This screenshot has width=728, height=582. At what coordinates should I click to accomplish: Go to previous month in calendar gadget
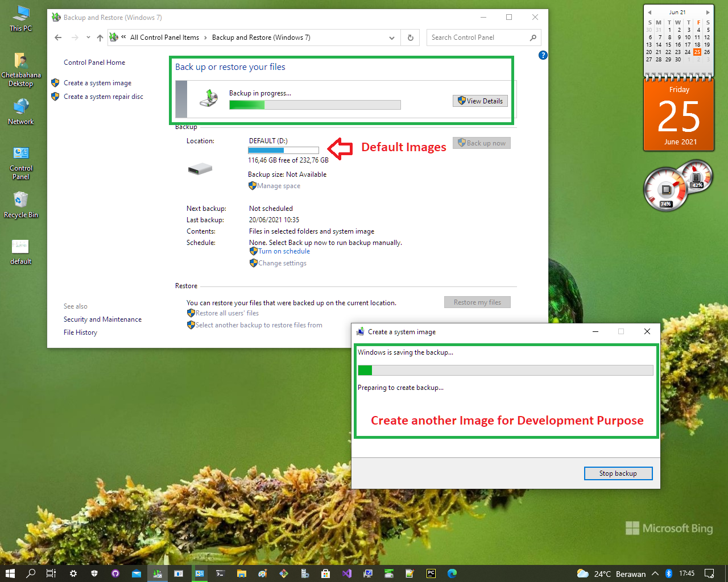(x=650, y=12)
